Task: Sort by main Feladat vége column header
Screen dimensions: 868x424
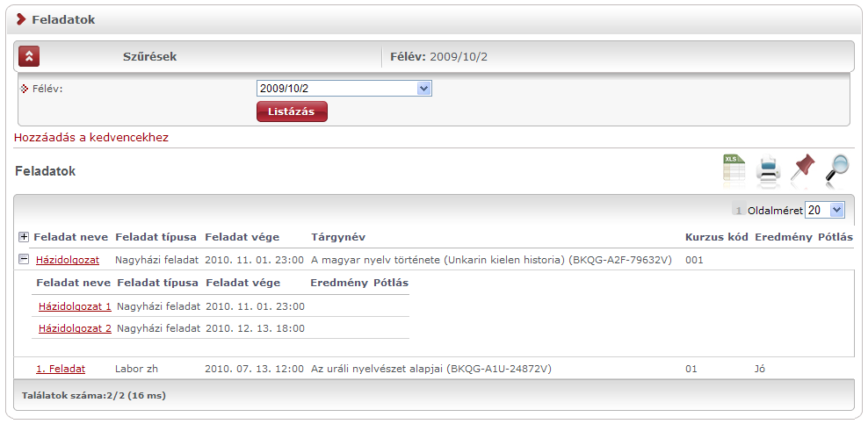Action: click(242, 237)
